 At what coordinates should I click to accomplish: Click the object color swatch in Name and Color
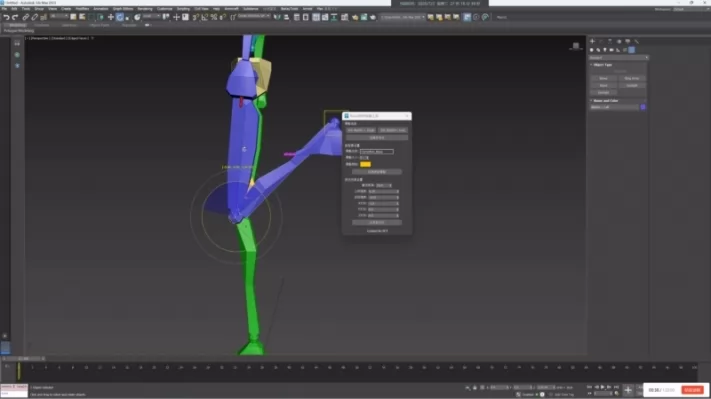(643, 107)
